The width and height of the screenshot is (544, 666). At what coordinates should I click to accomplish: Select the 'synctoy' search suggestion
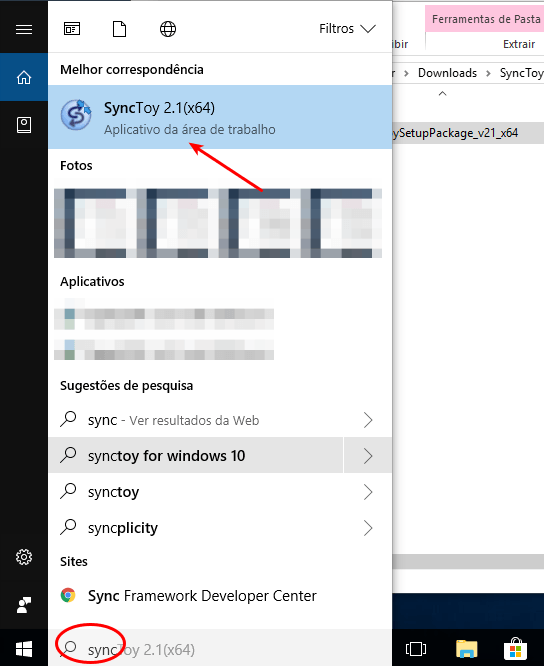(x=196, y=492)
